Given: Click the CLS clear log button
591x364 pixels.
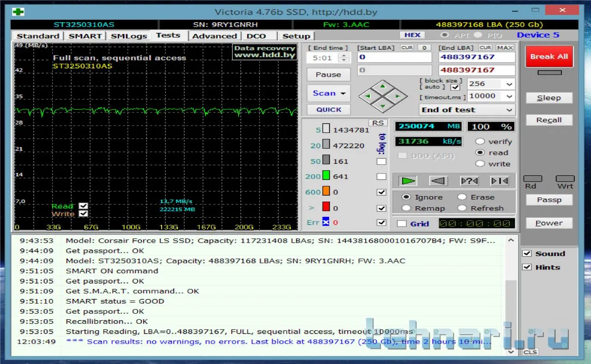Looking at the screenshot, I should [x=530, y=352].
